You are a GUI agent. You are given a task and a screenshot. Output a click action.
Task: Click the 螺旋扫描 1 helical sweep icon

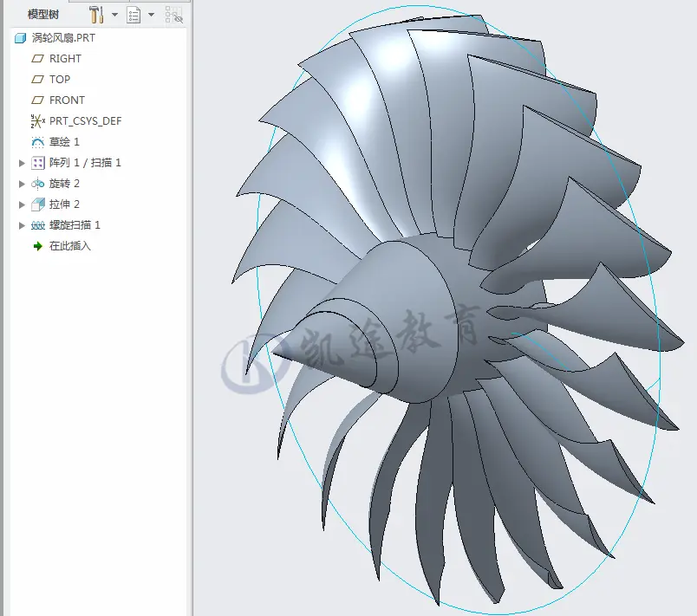38,225
